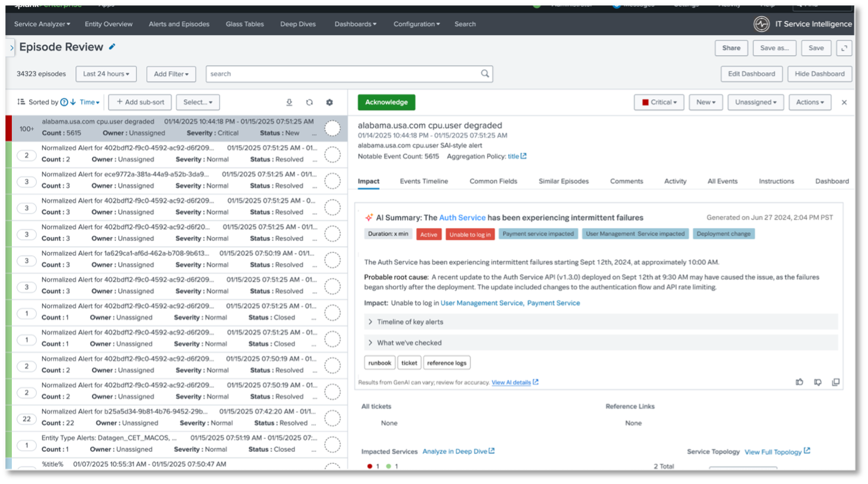Select the Entity Type Alerts episode circle
This screenshot has width=868, height=484.
click(x=332, y=444)
